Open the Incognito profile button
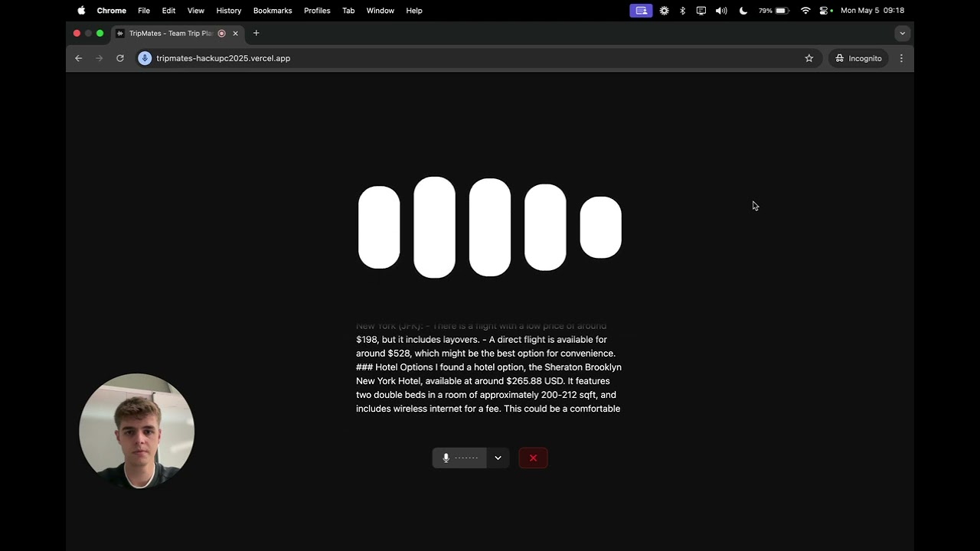Viewport: 980px width, 551px height. [x=858, y=58]
